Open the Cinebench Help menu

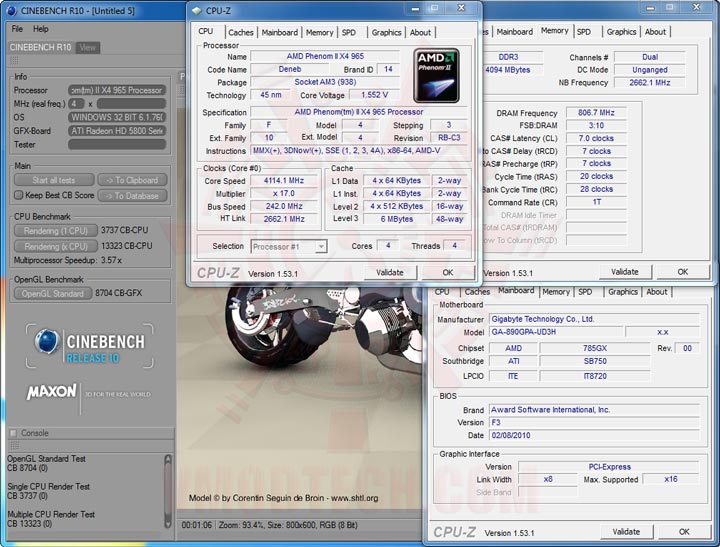pos(40,29)
